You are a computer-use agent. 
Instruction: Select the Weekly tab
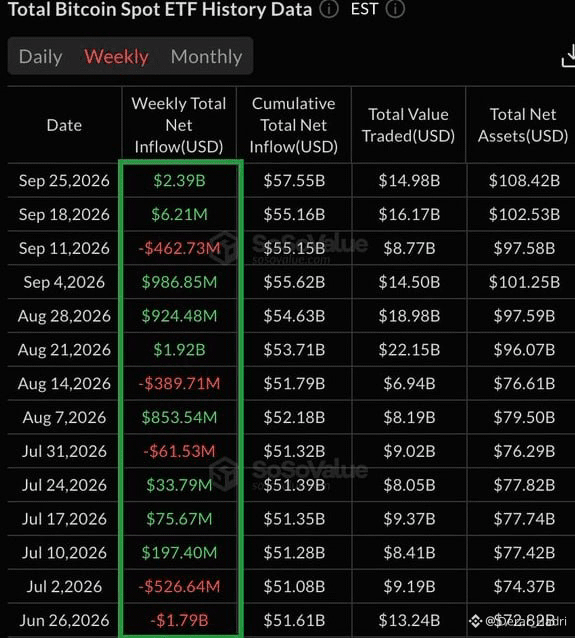(116, 57)
